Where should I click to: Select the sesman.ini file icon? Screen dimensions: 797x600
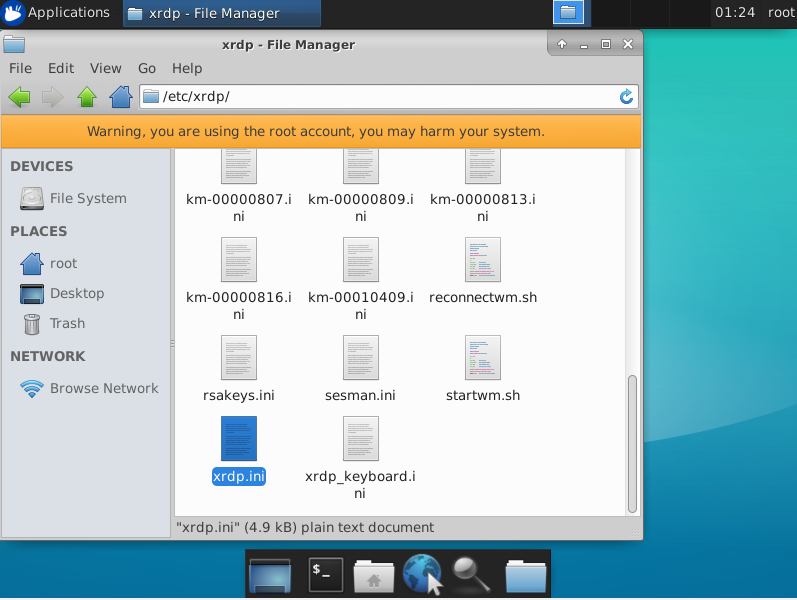click(361, 357)
